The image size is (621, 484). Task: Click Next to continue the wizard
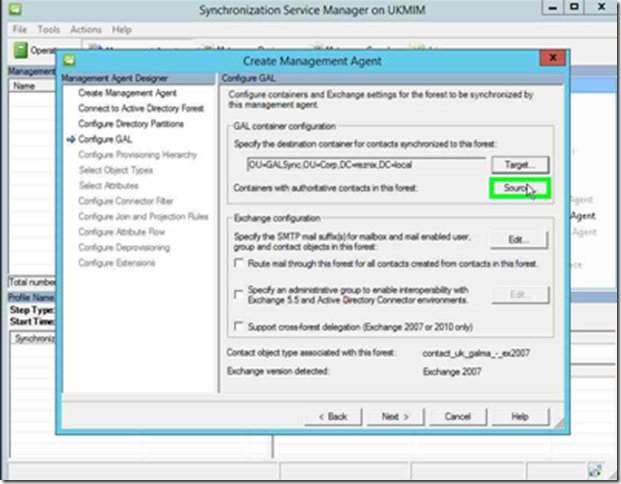coord(395,417)
